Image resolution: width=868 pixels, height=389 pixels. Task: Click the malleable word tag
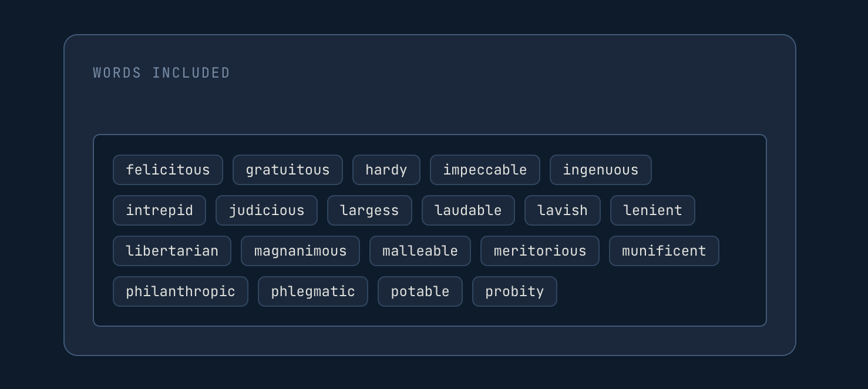[x=420, y=251]
